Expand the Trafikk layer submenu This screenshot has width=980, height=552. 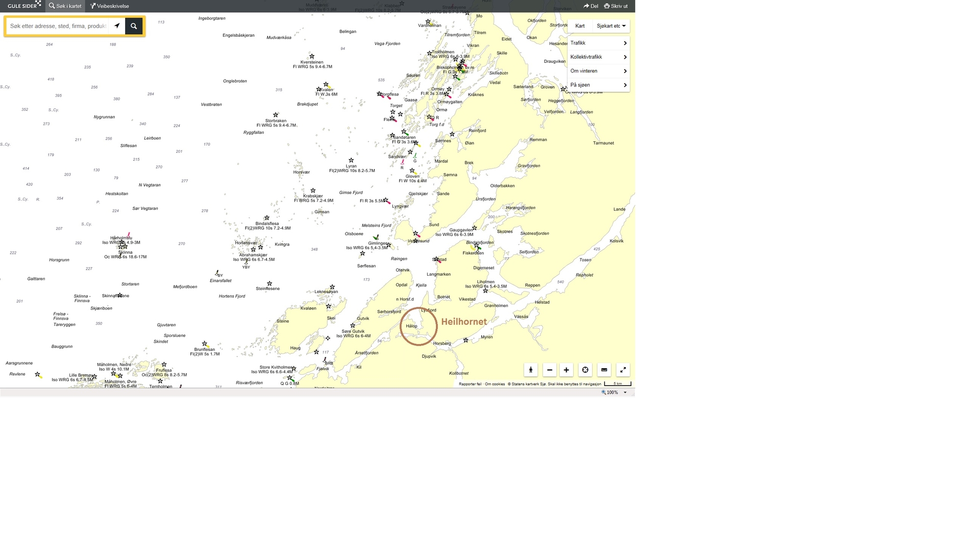(598, 43)
